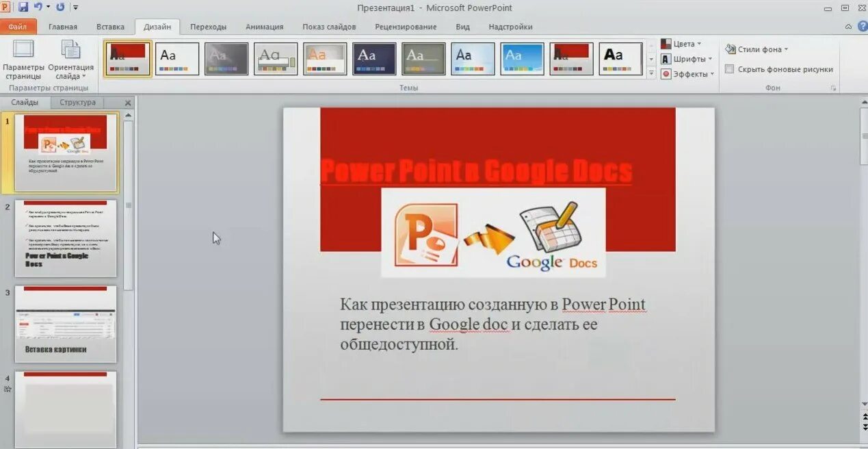
Task: Select slide 3 thumbnail Вставка картинки
Action: coord(66,324)
